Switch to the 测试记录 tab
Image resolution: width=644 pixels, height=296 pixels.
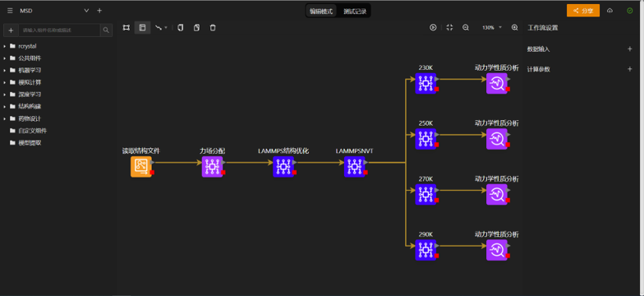pyautogui.click(x=355, y=12)
